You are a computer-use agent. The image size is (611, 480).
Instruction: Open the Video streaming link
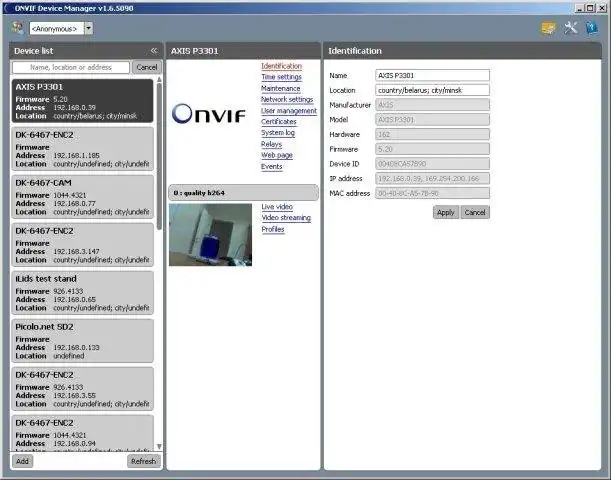pyautogui.click(x=286, y=217)
